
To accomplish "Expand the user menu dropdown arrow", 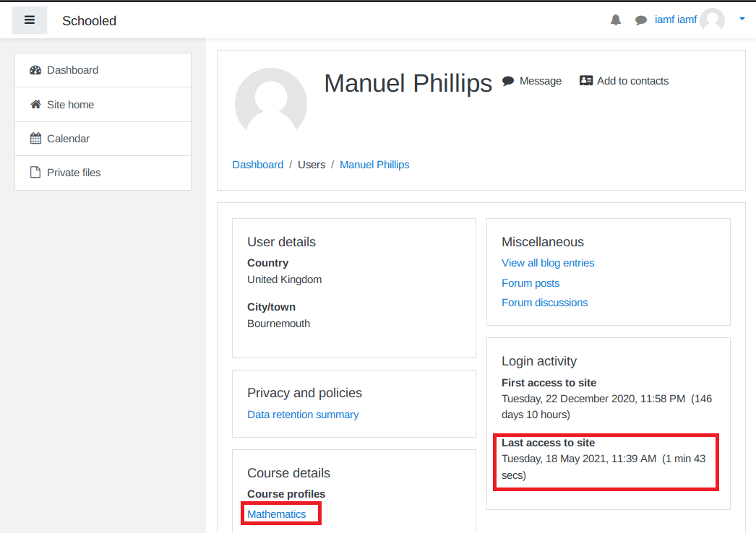I will pyautogui.click(x=742, y=19).
